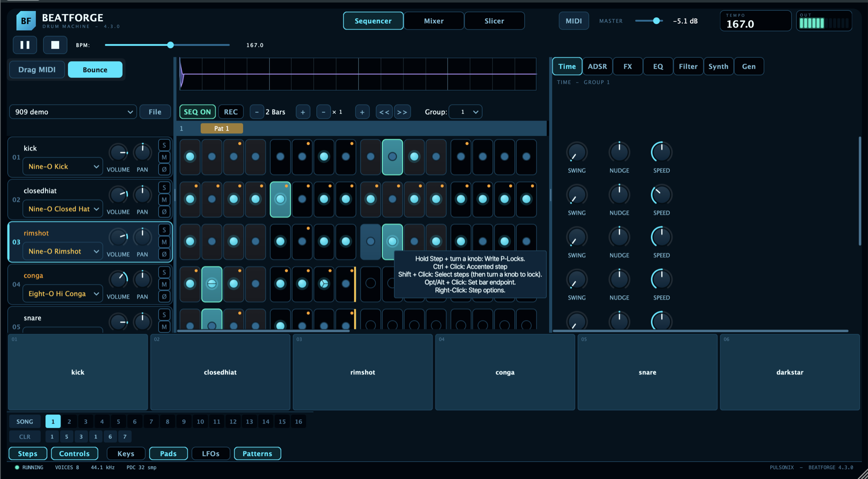The width and height of the screenshot is (868, 479).
Task: Open the Nine-O Rimshot dropdown
Action: (x=63, y=251)
